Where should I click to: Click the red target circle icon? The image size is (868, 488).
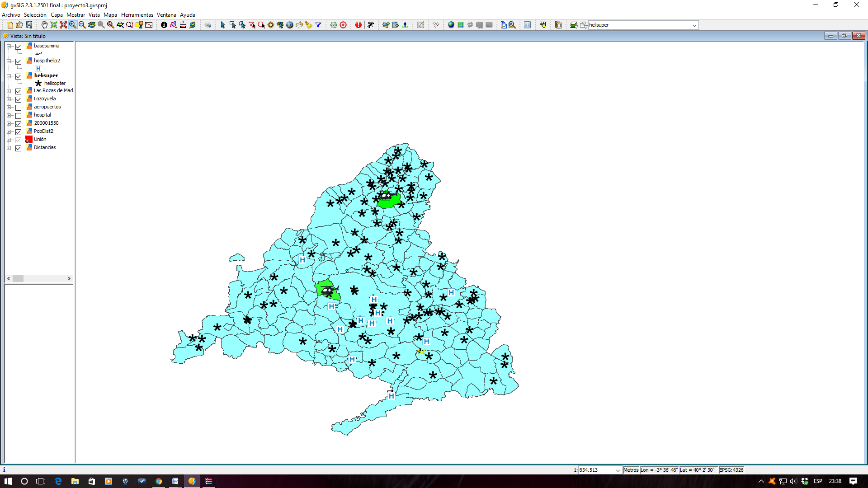click(x=343, y=25)
